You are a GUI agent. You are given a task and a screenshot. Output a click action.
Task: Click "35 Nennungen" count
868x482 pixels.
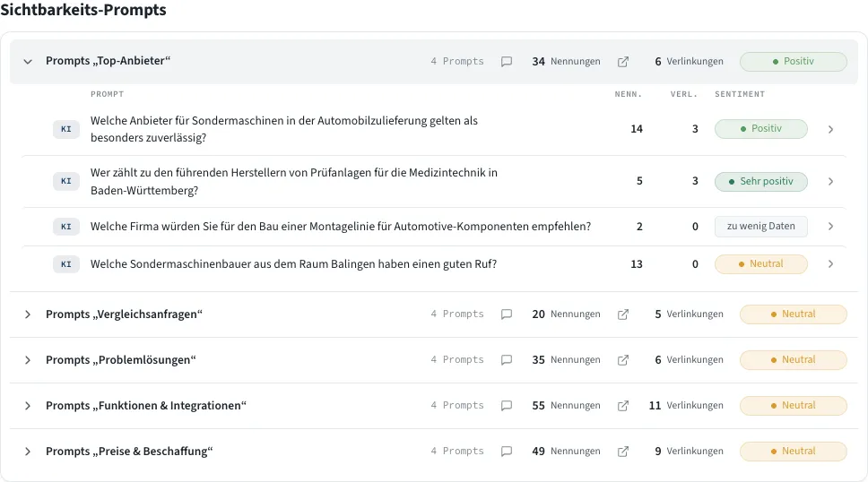point(566,360)
